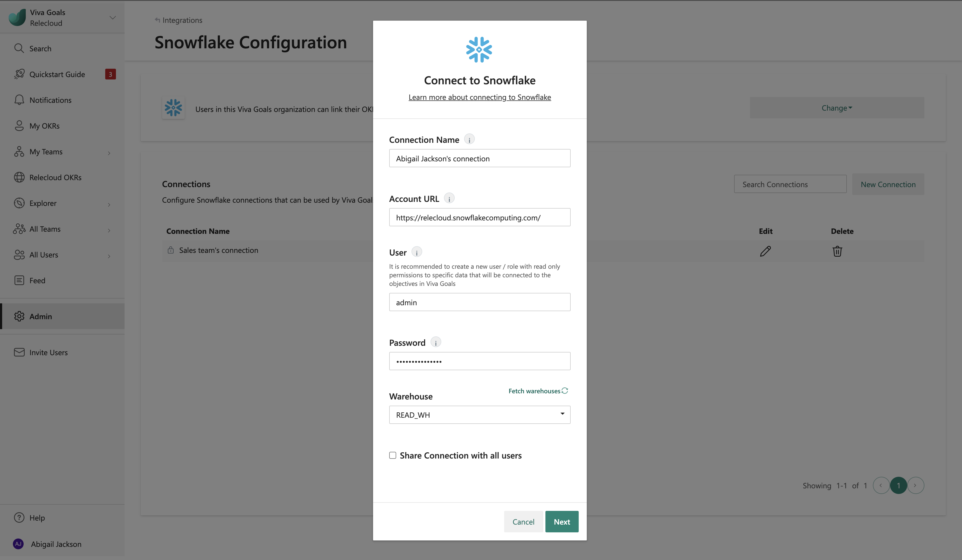Open the Change dropdown button
Image resolution: width=962 pixels, height=560 pixels.
(x=836, y=108)
